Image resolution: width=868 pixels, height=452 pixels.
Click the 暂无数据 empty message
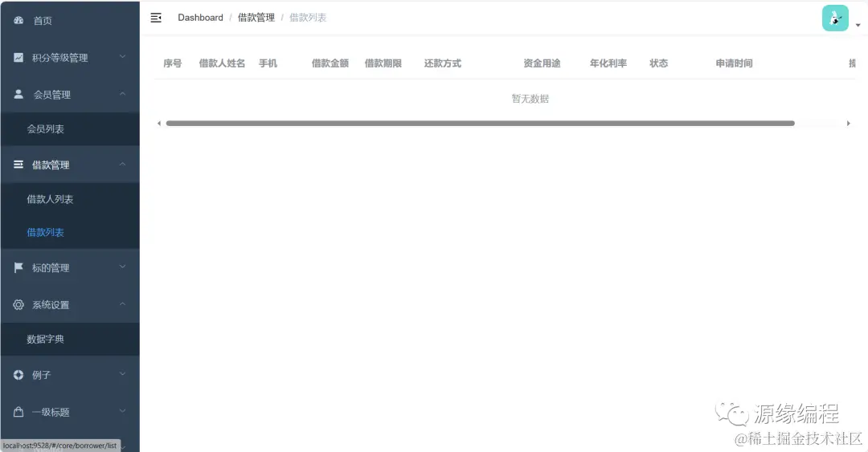[x=530, y=99]
